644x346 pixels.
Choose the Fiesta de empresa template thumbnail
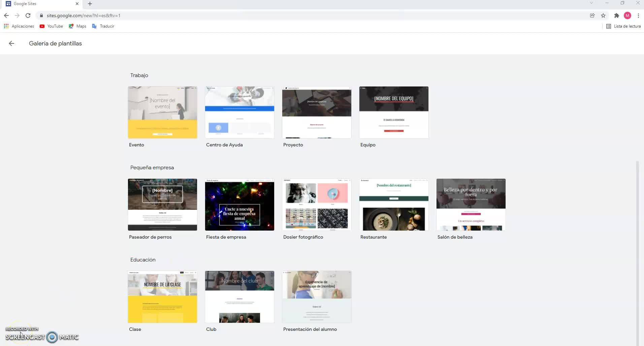tap(239, 205)
